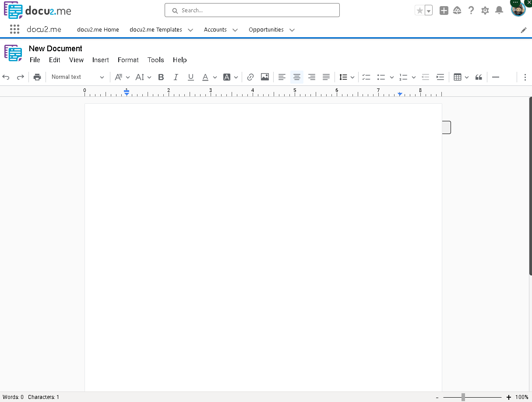Image resolution: width=532 pixels, height=402 pixels.
Task: Open the font family dropdown
Action: tap(122, 77)
